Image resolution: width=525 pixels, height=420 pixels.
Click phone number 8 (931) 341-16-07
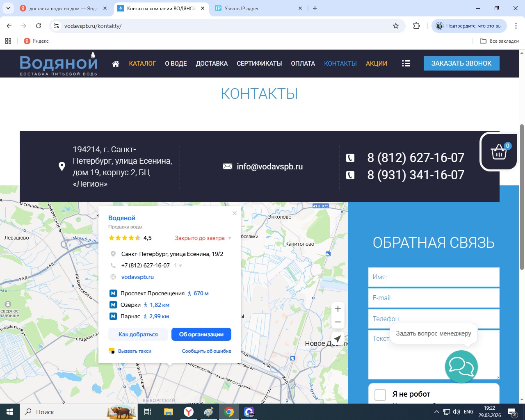[x=416, y=175]
